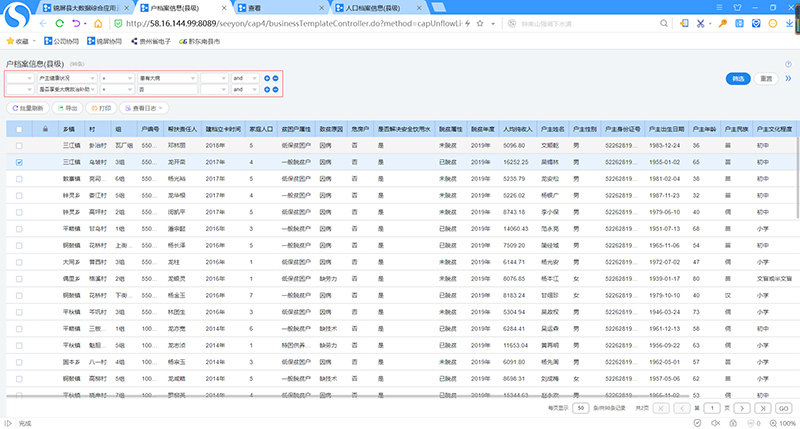This screenshot has width=800, height=429.
Task: Click the blue 筛选 filter button
Action: [x=738, y=79]
